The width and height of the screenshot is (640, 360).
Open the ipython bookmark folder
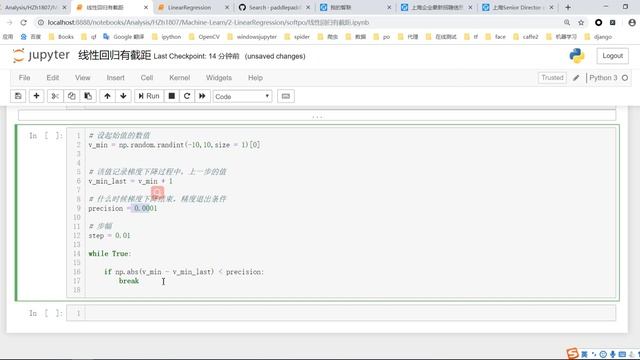coord(167,37)
